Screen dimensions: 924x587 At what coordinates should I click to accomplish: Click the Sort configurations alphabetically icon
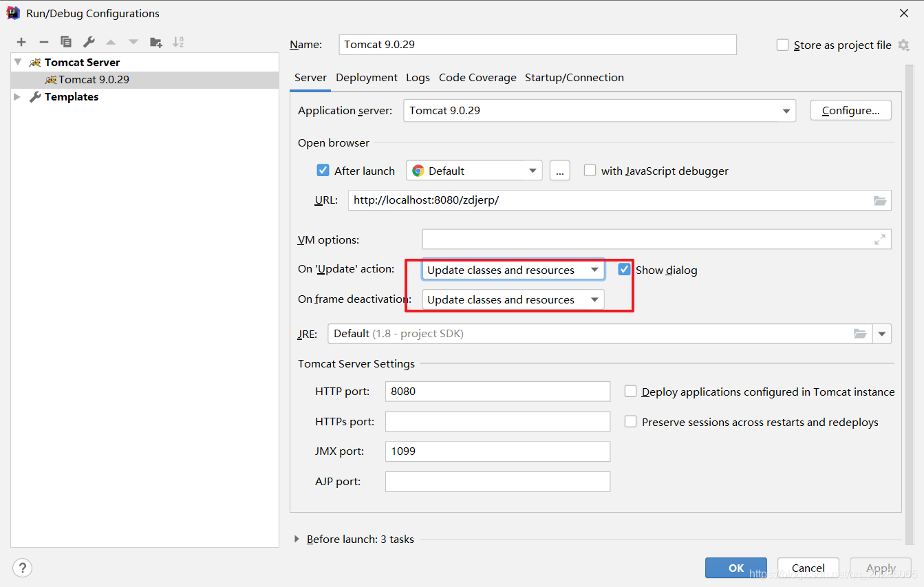click(178, 42)
